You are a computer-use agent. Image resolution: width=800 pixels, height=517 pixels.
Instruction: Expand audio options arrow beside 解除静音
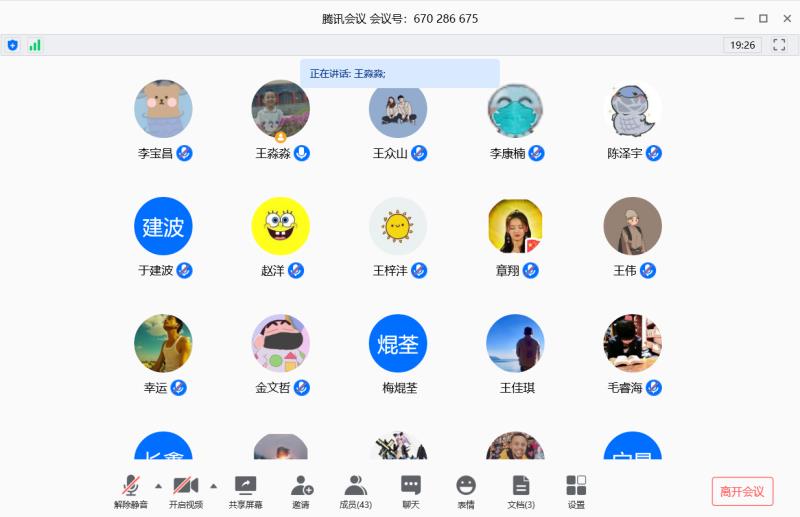point(159,486)
